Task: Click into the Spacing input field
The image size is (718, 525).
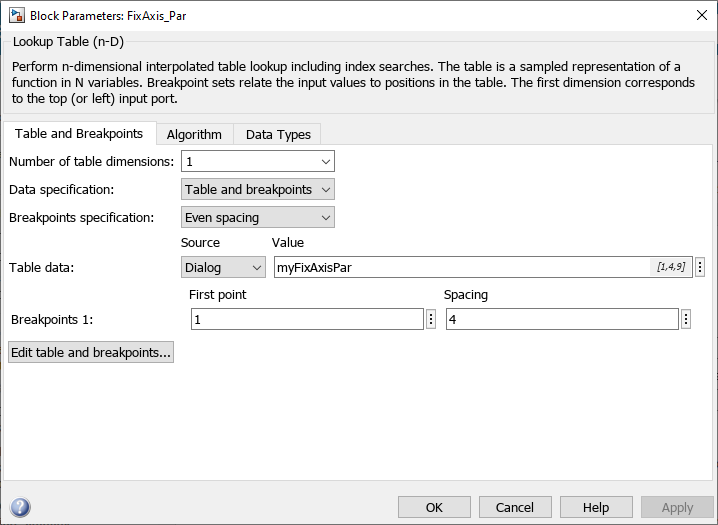Action: (x=562, y=319)
